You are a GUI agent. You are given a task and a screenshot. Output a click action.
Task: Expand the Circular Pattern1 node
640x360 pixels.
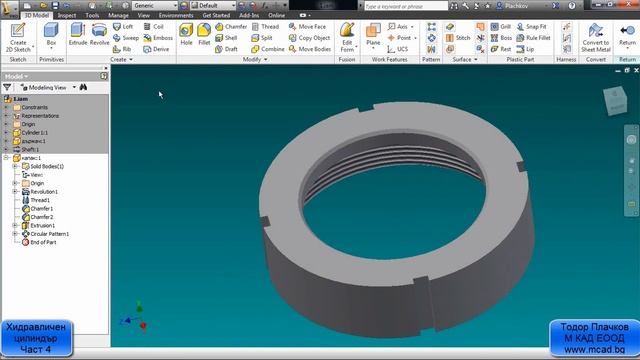[15, 234]
